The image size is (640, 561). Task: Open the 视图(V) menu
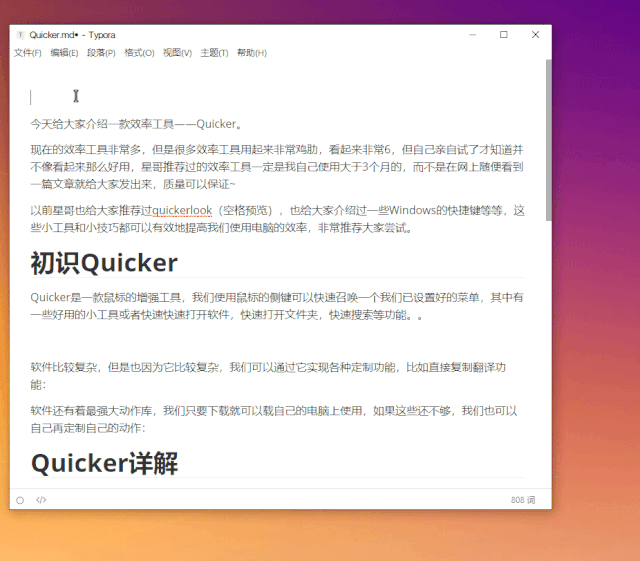point(177,53)
